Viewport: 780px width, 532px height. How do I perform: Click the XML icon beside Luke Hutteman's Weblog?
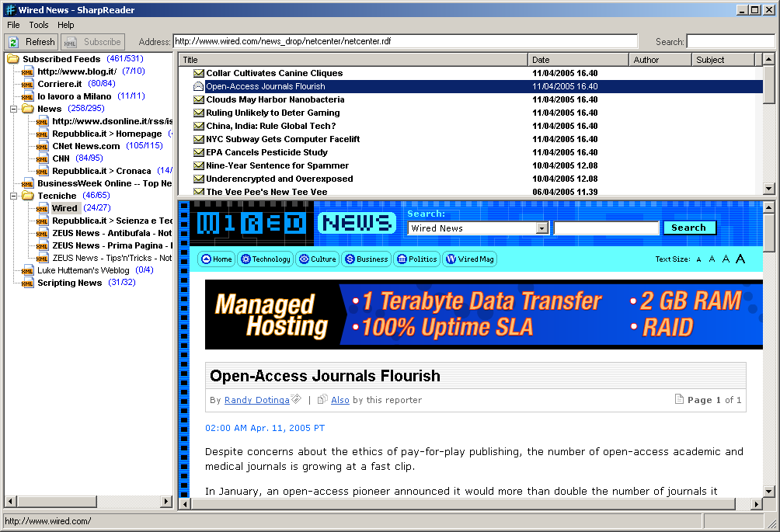[27, 270]
